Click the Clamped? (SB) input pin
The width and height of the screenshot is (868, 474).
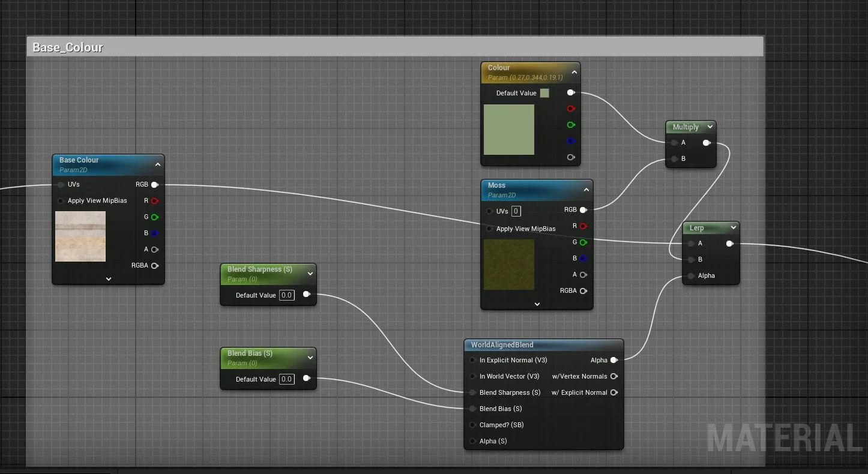click(472, 425)
